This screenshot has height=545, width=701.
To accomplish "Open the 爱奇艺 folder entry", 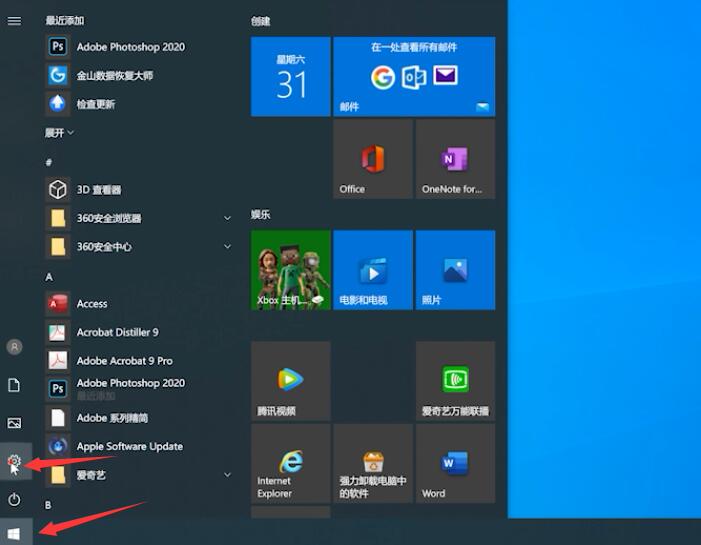I will point(139,475).
